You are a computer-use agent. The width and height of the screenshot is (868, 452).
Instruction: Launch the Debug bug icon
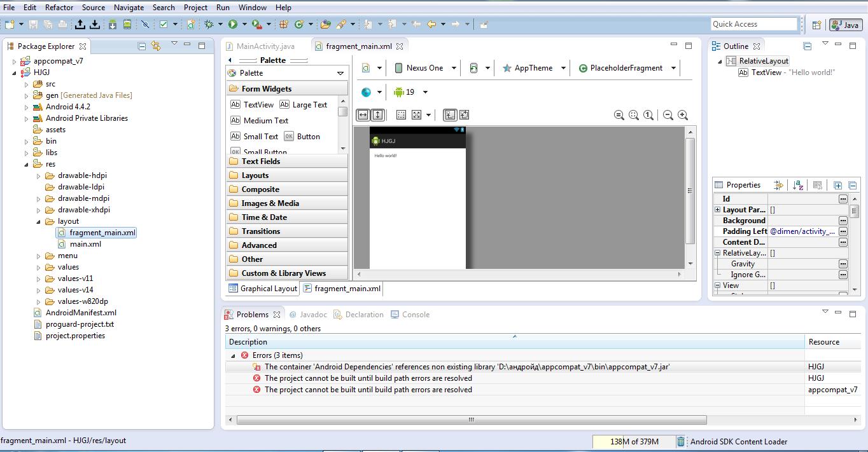(x=209, y=24)
